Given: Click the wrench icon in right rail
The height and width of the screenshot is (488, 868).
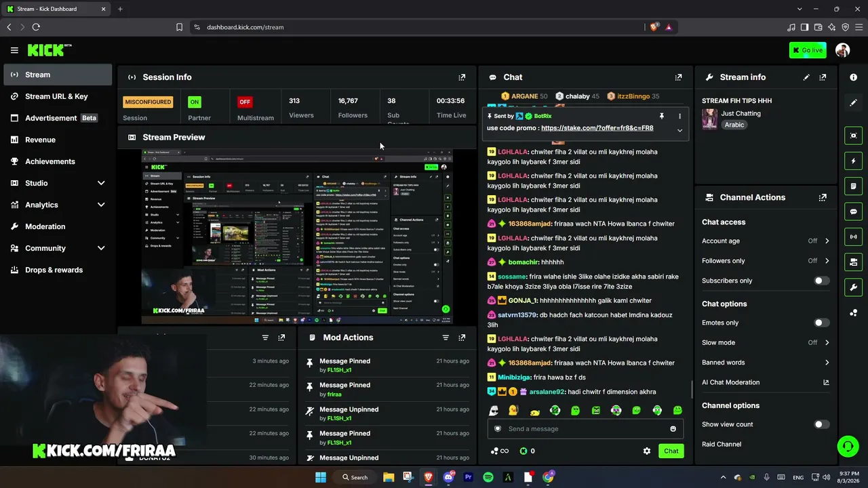Looking at the screenshot, I should [x=853, y=287].
